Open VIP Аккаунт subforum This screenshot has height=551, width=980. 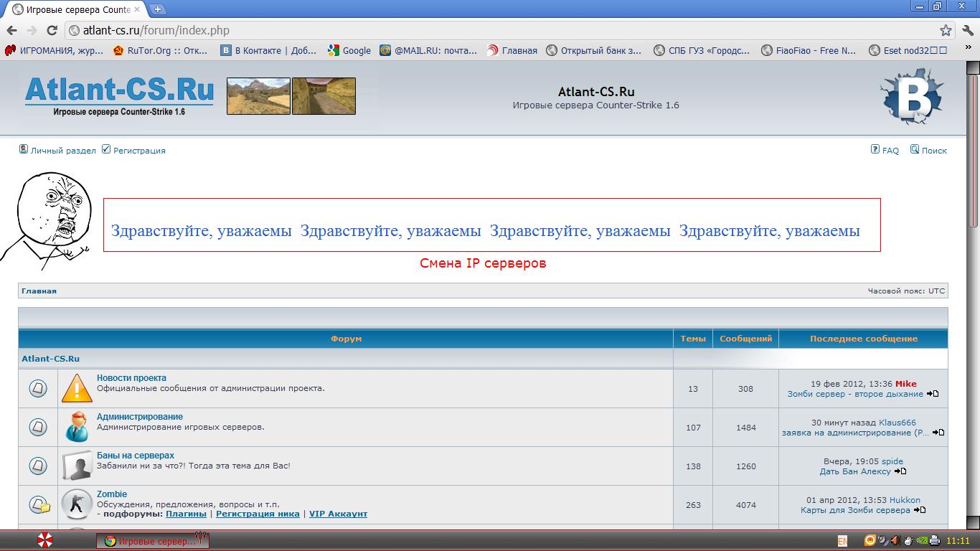pyautogui.click(x=338, y=514)
